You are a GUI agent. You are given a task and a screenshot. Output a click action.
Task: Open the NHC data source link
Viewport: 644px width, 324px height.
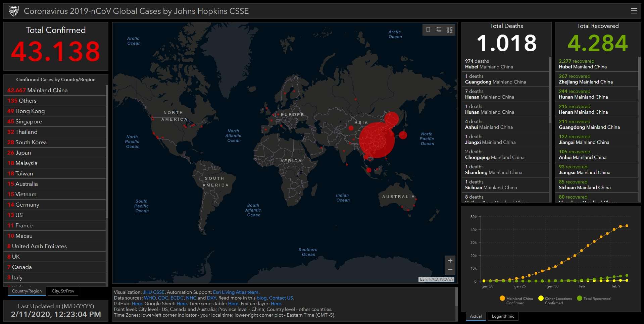pyautogui.click(x=191, y=298)
